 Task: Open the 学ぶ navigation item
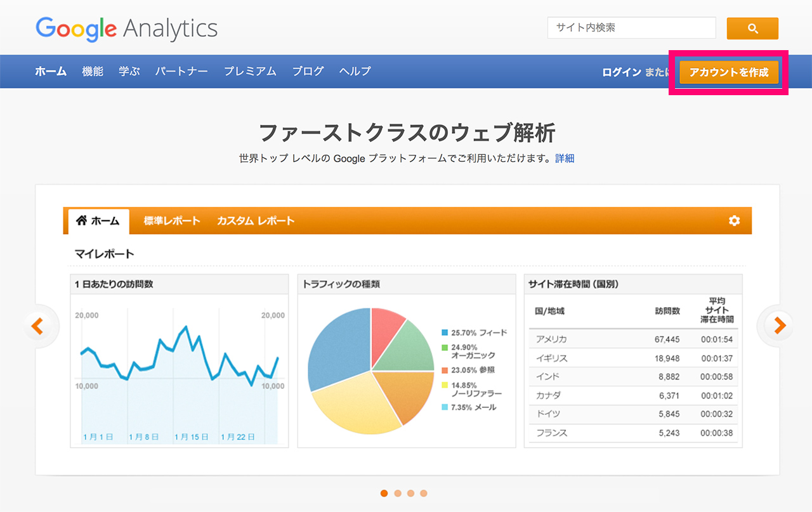129,72
